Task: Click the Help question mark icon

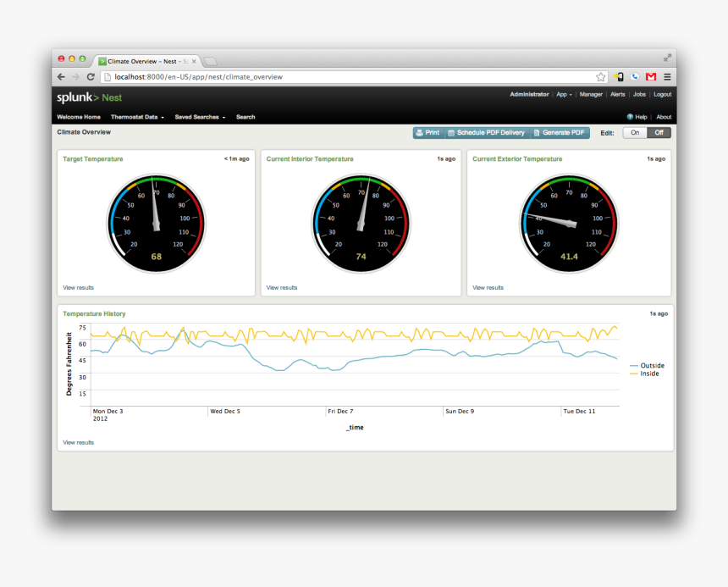Action: 630,117
